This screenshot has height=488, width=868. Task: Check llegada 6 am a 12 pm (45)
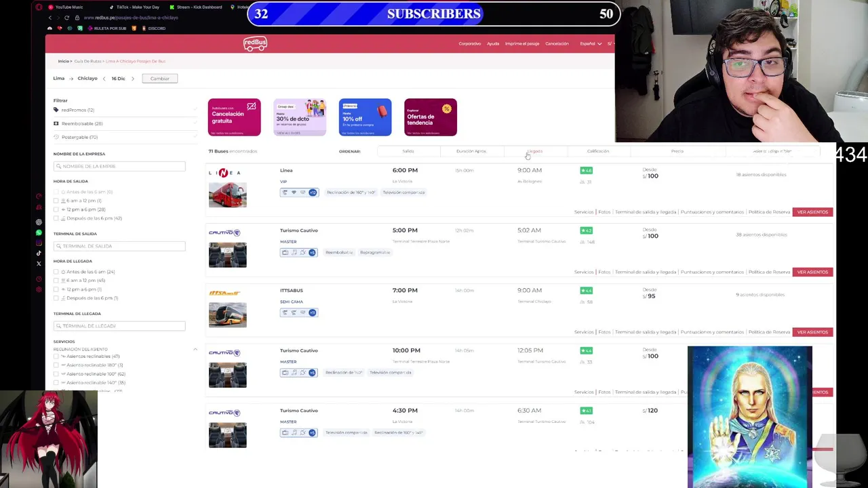point(56,281)
